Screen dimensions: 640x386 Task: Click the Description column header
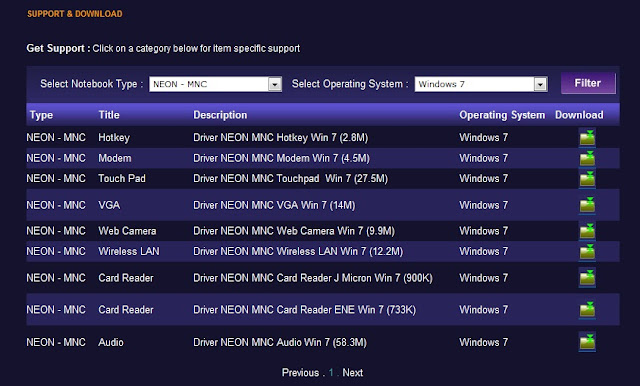click(x=220, y=115)
